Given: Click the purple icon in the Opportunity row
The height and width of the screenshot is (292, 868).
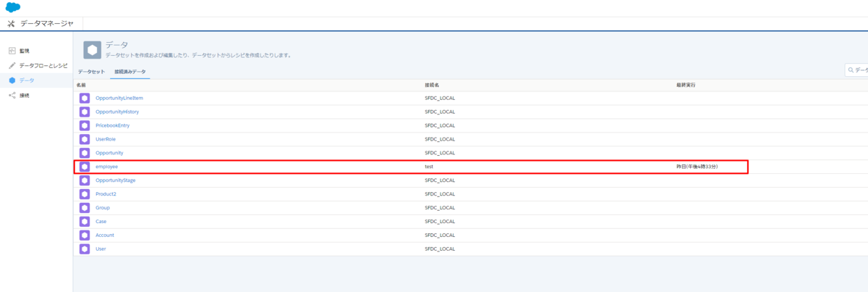Looking at the screenshot, I should 85,153.
